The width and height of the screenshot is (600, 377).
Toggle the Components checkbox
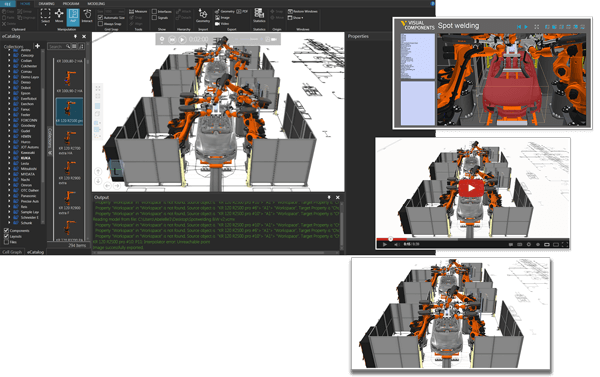coord(6,230)
